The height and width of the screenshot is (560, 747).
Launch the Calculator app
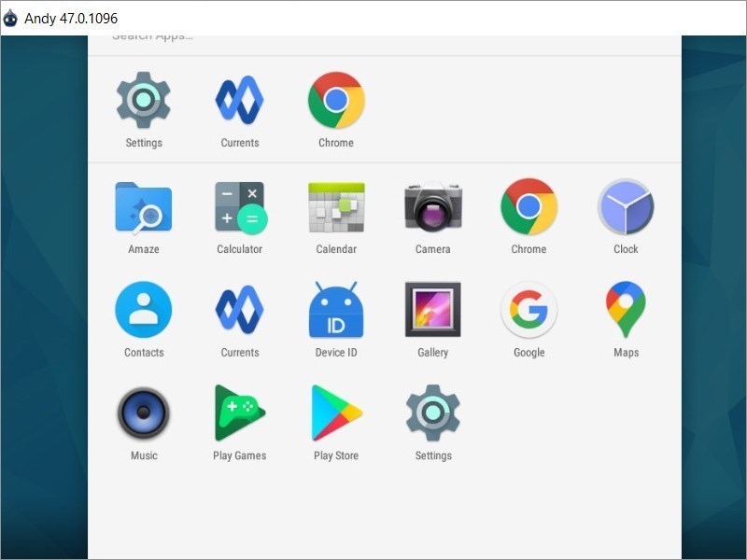(239, 207)
